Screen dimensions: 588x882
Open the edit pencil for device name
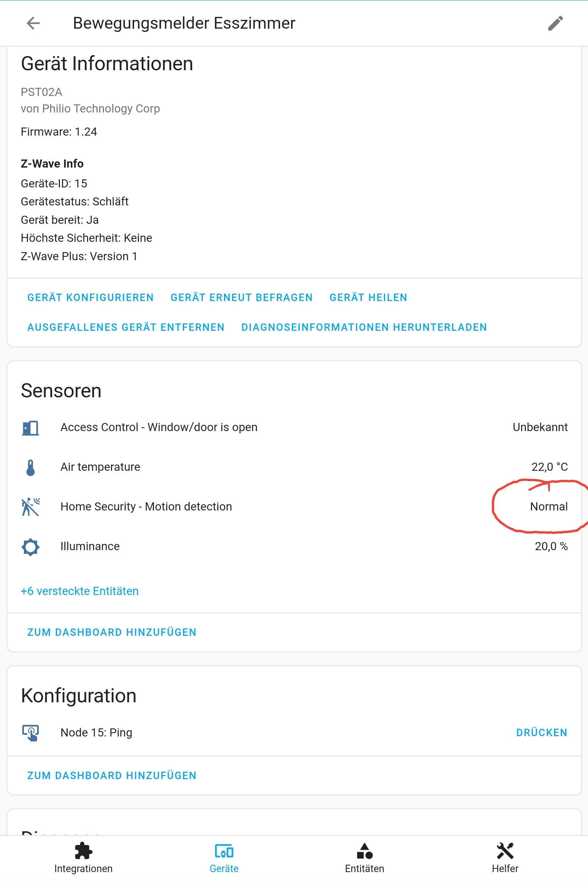click(555, 24)
